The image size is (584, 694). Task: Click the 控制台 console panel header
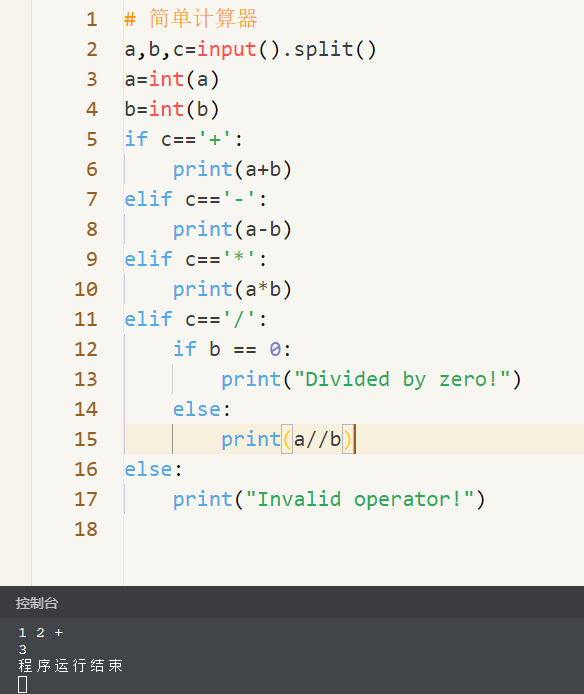pos(37,603)
